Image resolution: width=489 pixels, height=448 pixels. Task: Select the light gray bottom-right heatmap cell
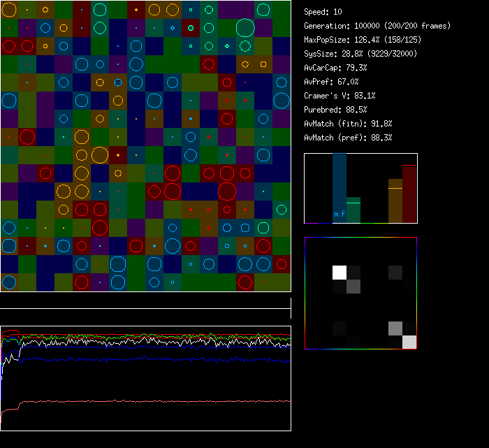(x=409, y=342)
